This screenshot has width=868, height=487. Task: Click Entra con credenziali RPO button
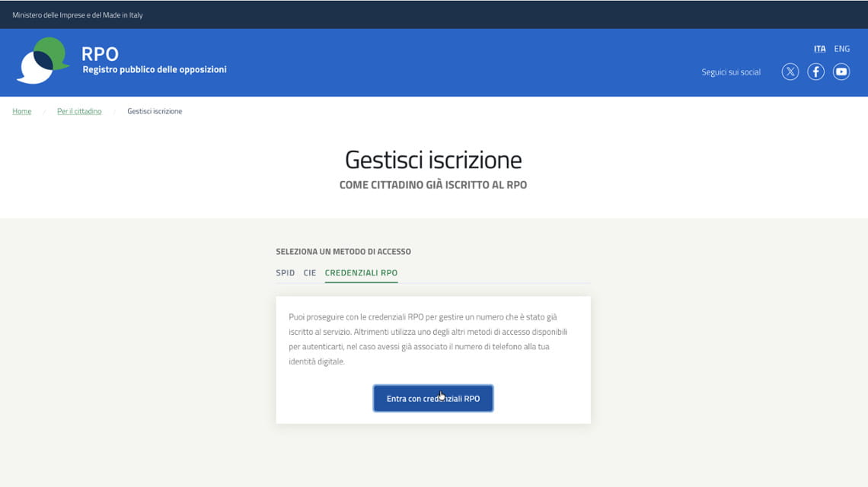(x=433, y=399)
